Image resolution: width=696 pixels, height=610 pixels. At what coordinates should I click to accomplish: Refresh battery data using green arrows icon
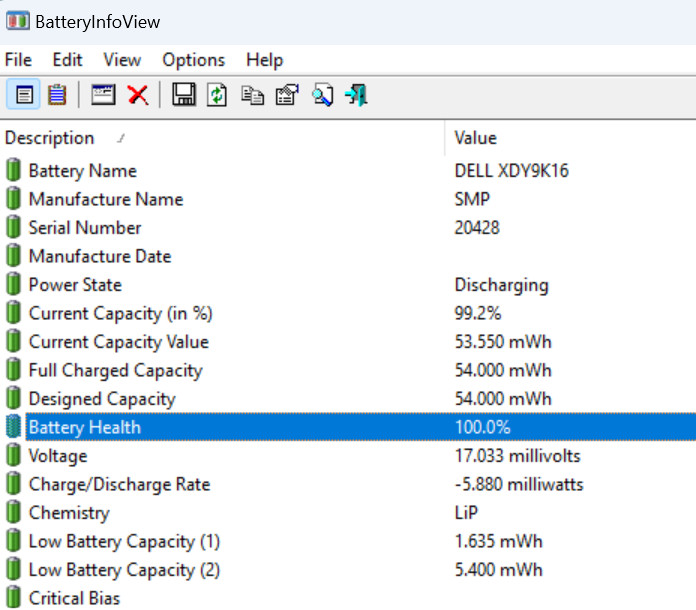coord(217,95)
